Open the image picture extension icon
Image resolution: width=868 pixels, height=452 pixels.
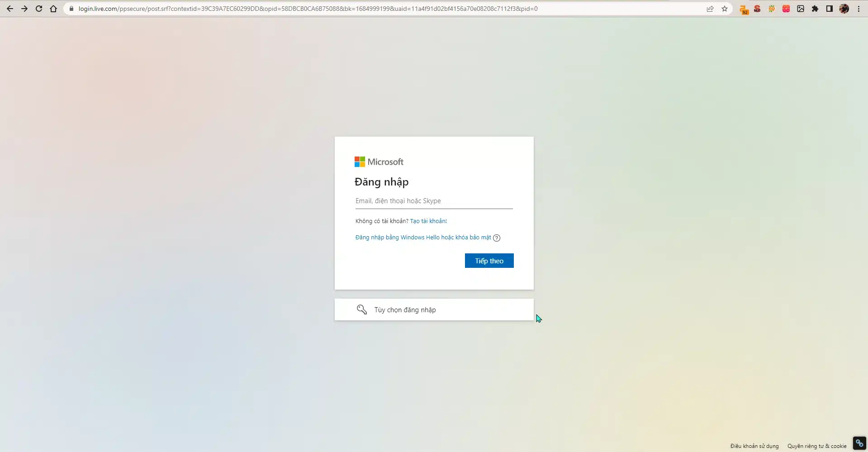tap(801, 9)
